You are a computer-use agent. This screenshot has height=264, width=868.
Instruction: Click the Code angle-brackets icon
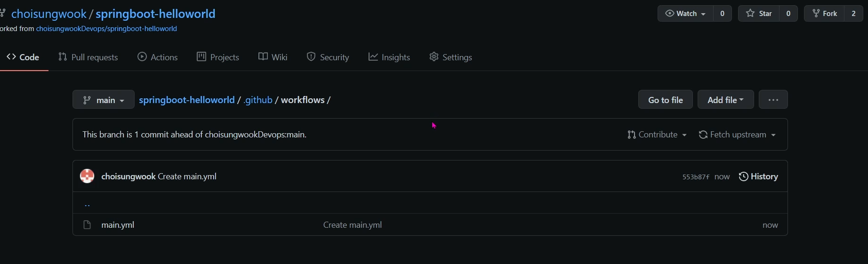point(11,57)
